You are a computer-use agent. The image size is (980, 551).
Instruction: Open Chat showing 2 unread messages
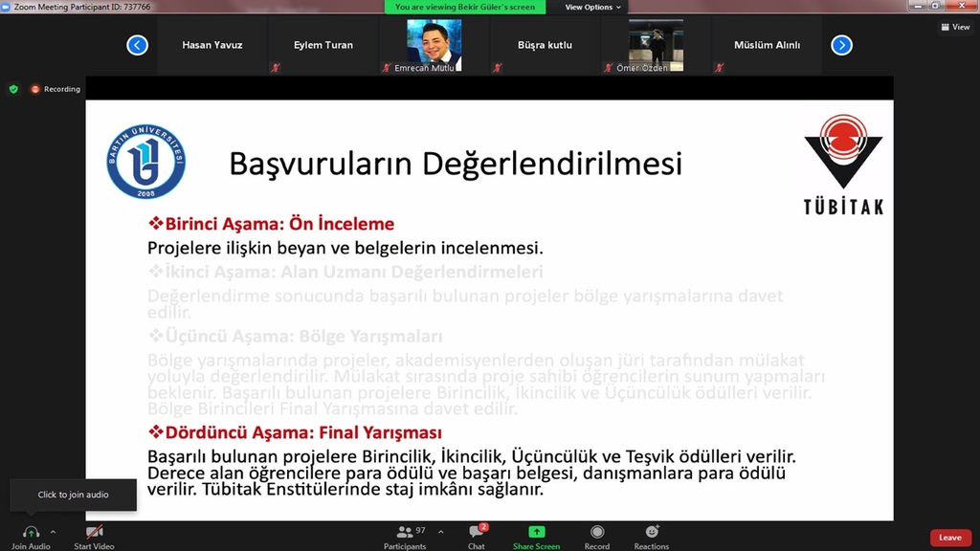click(476, 532)
